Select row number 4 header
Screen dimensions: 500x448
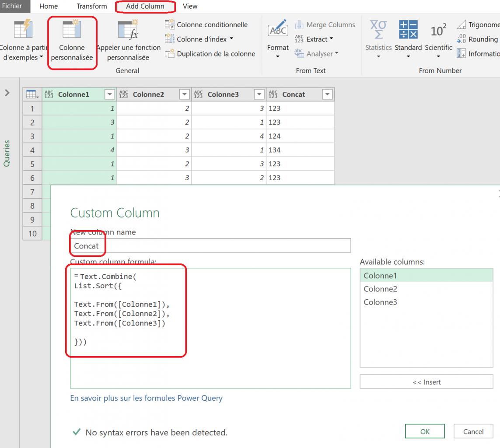click(x=32, y=150)
